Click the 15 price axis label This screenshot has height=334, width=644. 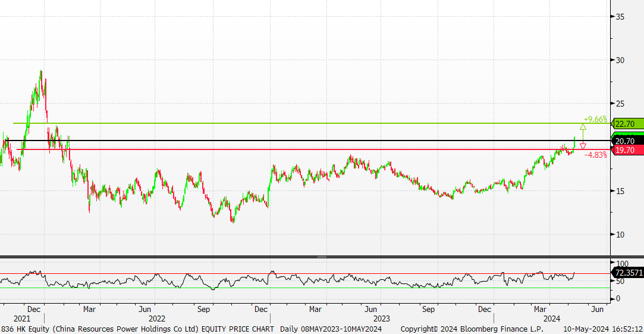[x=620, y=191]
